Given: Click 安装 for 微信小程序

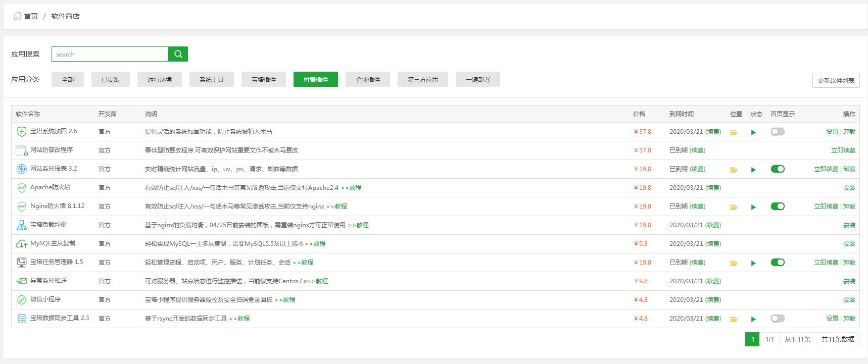Looking at the screenshot, I should [849, 299].
